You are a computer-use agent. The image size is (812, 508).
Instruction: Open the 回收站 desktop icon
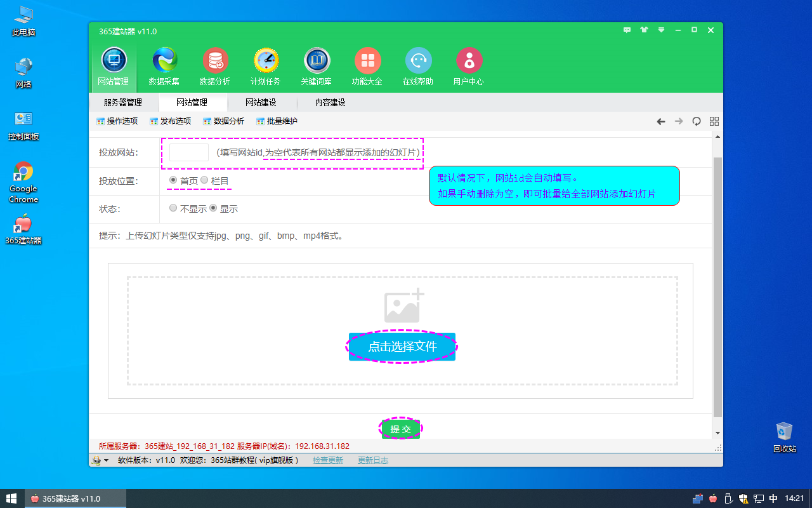tap(785, 437)
